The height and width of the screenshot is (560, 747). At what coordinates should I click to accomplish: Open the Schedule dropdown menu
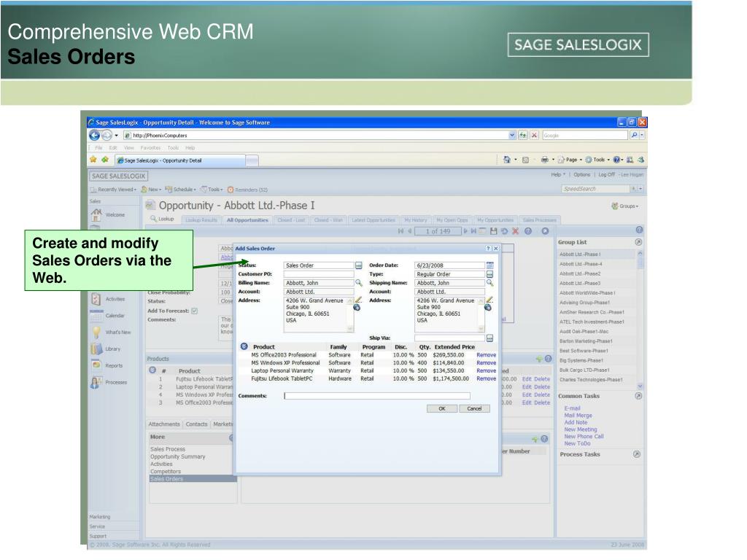coord(181,190)
